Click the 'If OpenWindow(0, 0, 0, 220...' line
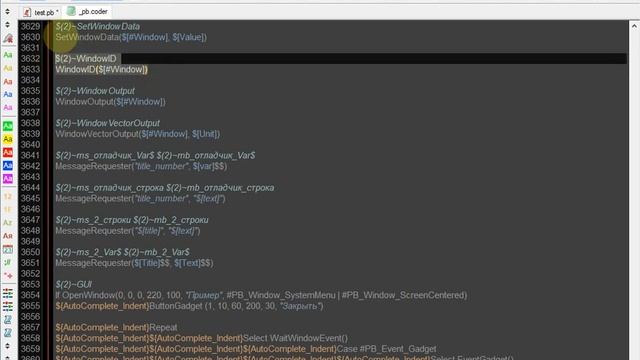 (x=261, y=295)
